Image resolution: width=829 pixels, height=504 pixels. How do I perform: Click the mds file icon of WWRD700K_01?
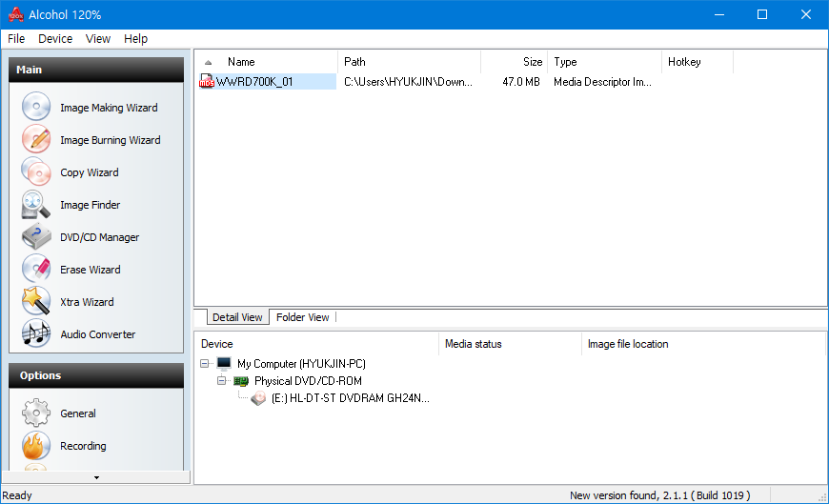click(x=206, y=81)
